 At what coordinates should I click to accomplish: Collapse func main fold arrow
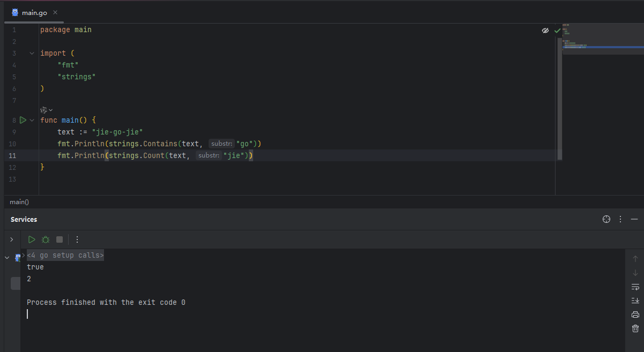point(32,120)
